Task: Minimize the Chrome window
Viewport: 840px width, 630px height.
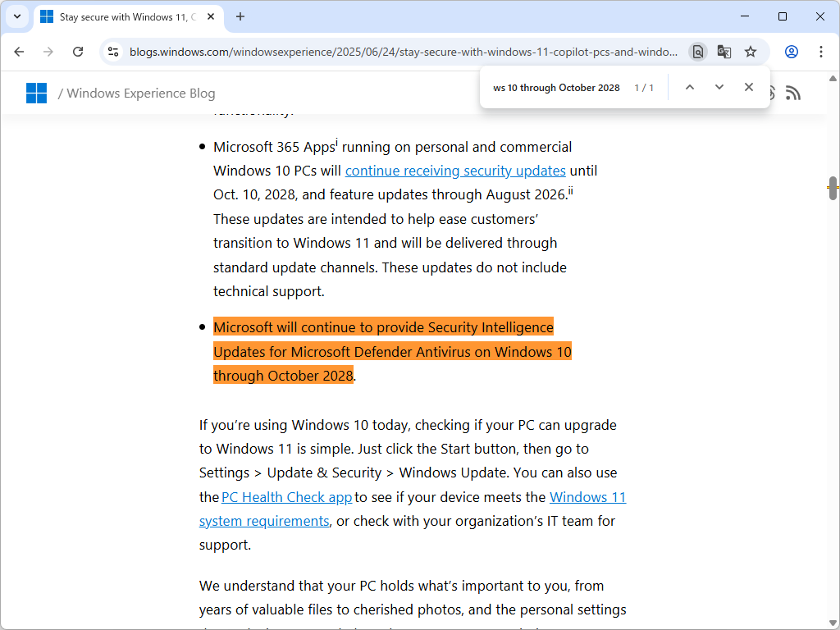Action: click(x=745, y=16)
